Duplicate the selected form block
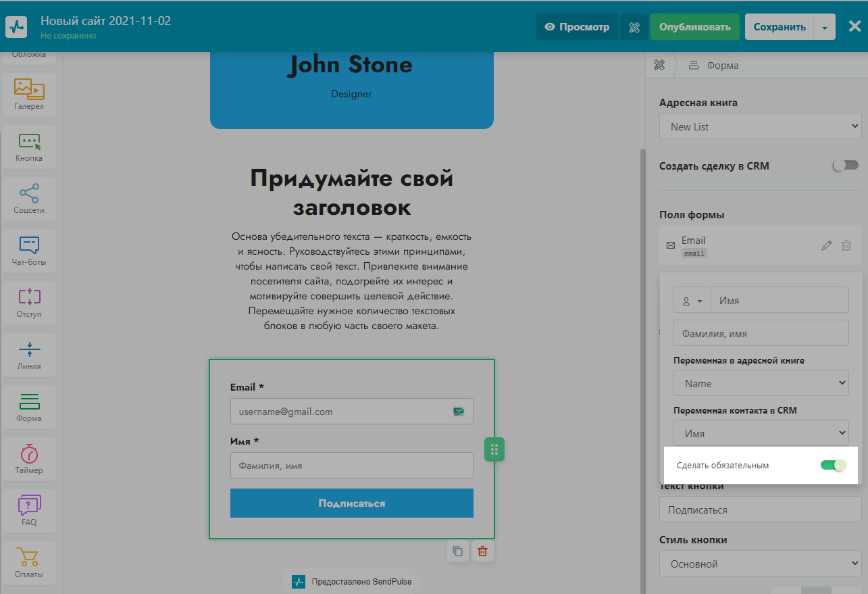Image resolution: width=868 pixels, height=594 pixels. (458, 551)
